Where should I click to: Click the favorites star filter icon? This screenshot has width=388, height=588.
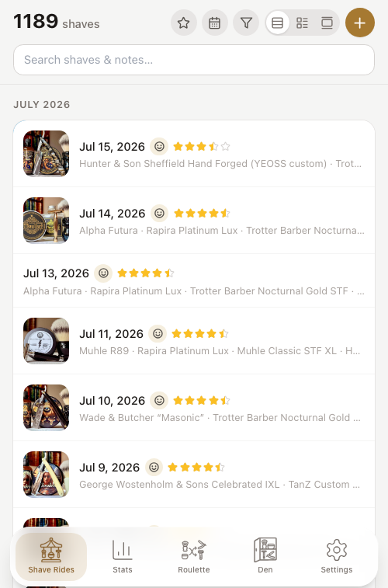point(183,23)
